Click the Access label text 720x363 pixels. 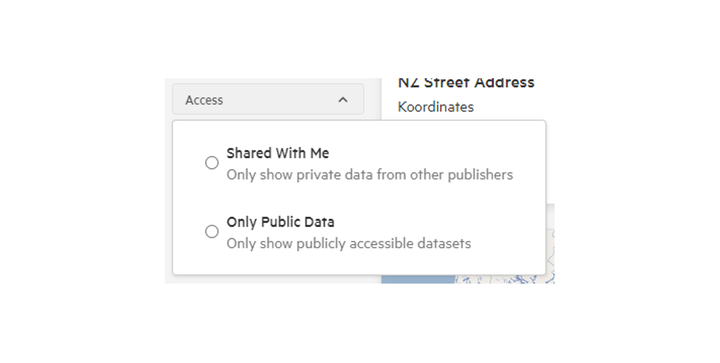(204, 100)
